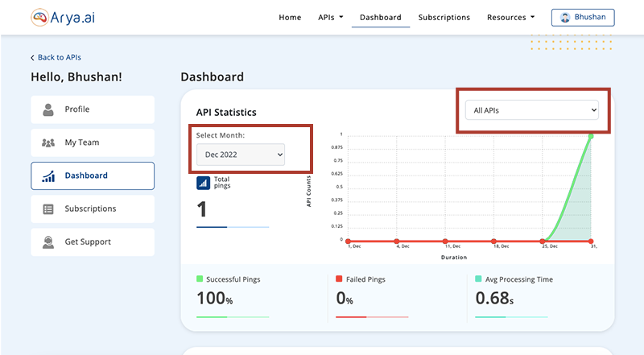Open the Home nav link
644x355 pixels.
tap(290, 17)
